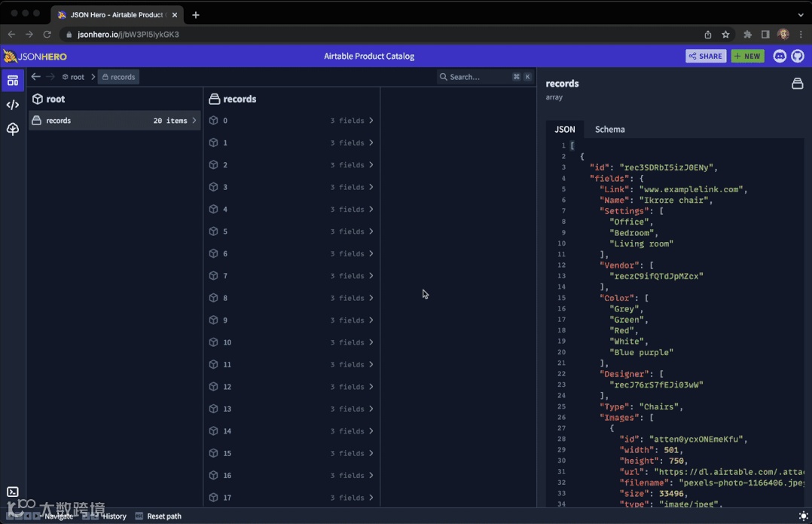Switch to the JSON tab
This screenshot has width=812, height=524.
coord(564,129)
